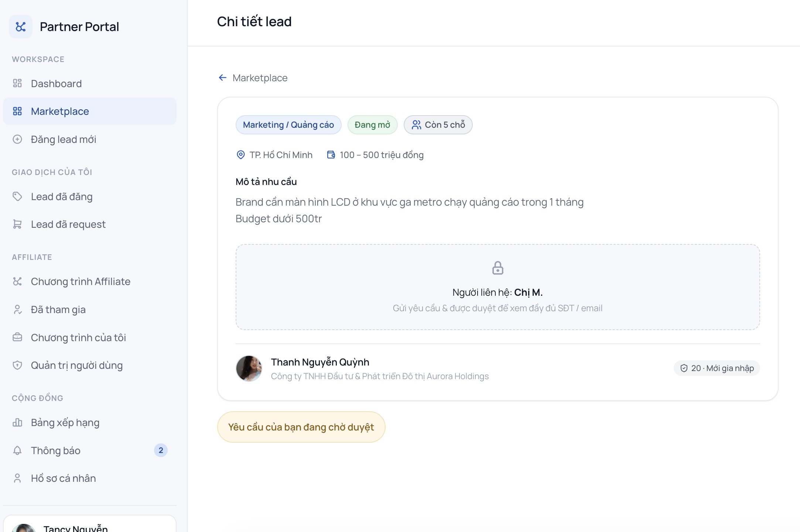Screen dimensions: 800x532
Task: Click the cart icon for Lead đã request
Action: [x=17, y=224]
